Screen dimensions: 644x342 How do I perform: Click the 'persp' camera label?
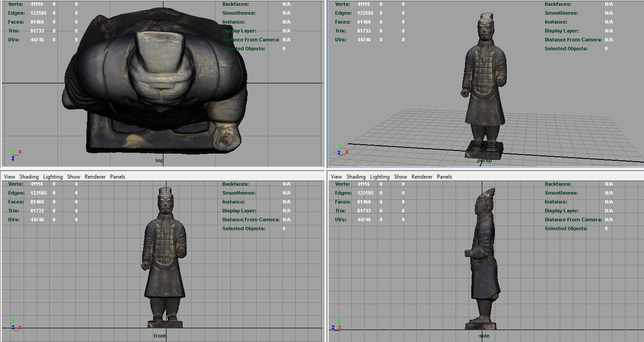485,160
